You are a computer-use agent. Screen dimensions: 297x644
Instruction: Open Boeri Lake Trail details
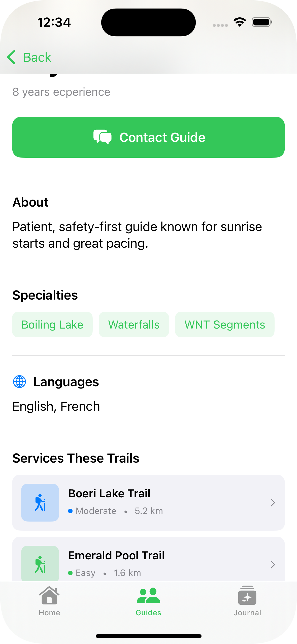[148, 502]
